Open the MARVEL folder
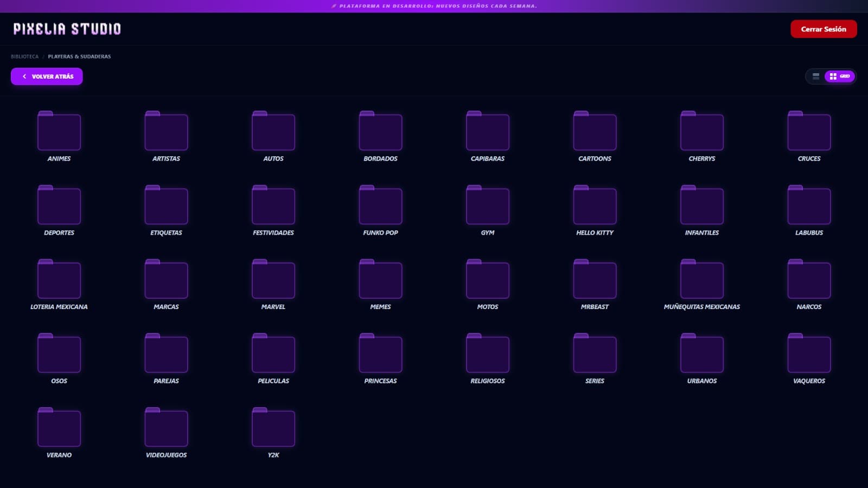Viewport: 868px width, 488px height. pyautogui.click(x=273, y=279)
